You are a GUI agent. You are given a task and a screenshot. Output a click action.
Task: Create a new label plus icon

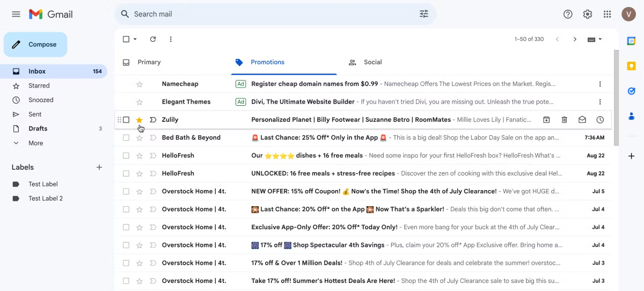tap(99, 168)
